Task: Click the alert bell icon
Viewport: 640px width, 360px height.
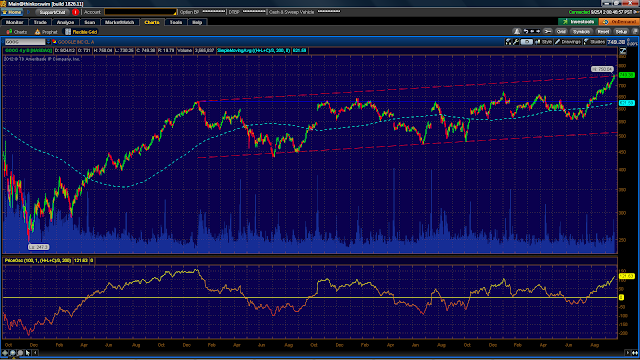Action: (x=517, y=31)
